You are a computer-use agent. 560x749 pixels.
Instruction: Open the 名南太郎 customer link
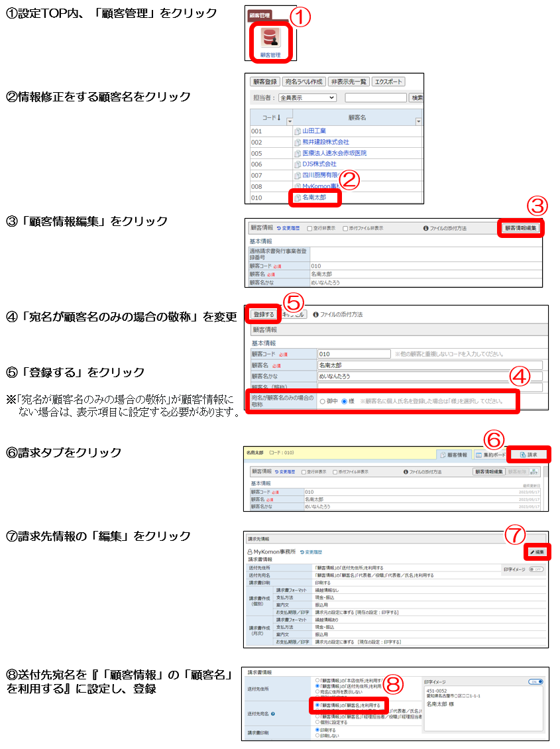tap(313, 197)
